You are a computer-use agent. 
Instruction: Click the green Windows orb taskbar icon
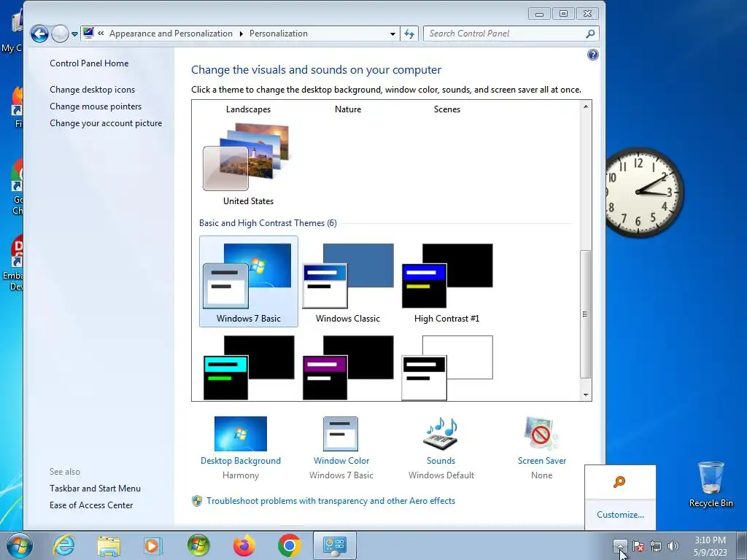tap(198, 545)
